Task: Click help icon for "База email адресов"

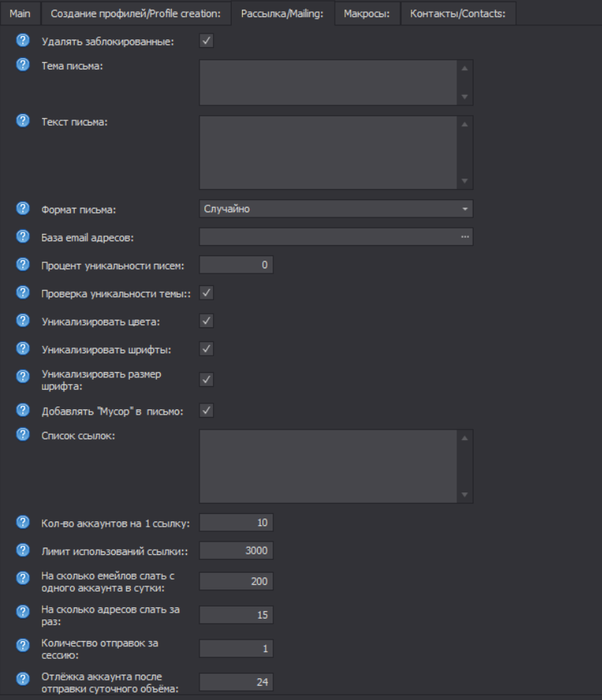Action: click(22, 237)
